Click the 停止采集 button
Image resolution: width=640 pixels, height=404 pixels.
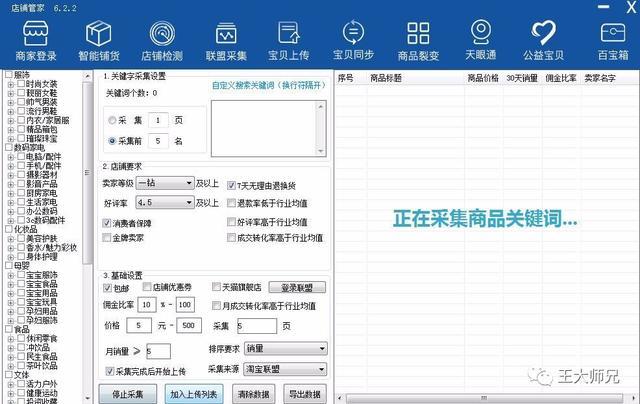tap(127, 394)
